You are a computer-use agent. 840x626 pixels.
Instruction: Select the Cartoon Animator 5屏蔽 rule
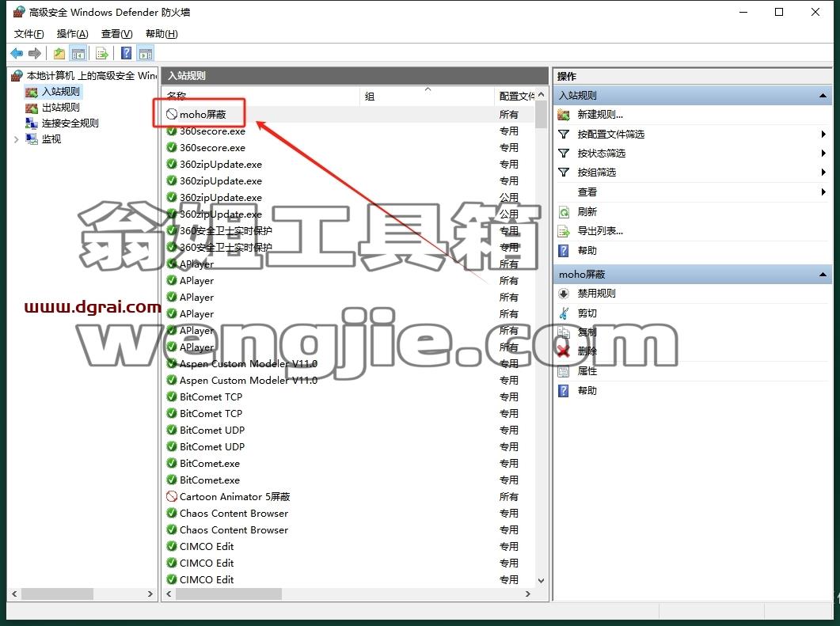[x=235, y=496]
